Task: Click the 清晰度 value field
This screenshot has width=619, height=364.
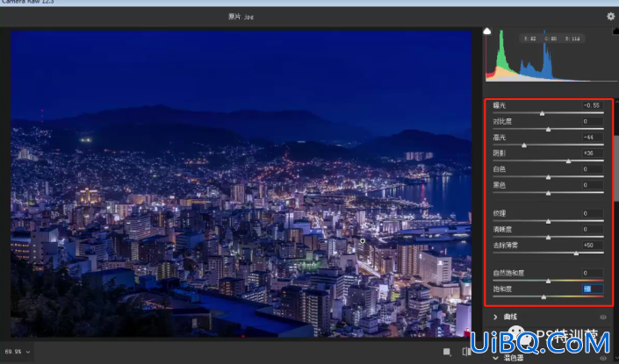Action: coord(593,229)
